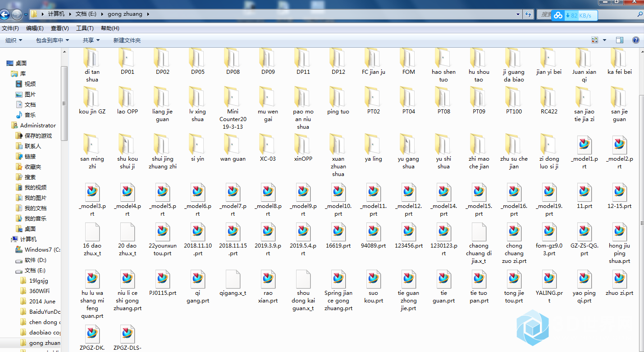The image size is (644, 352).
Task: Select the tie tuo pan.prt file icon
Action: [x=479, y=279]
